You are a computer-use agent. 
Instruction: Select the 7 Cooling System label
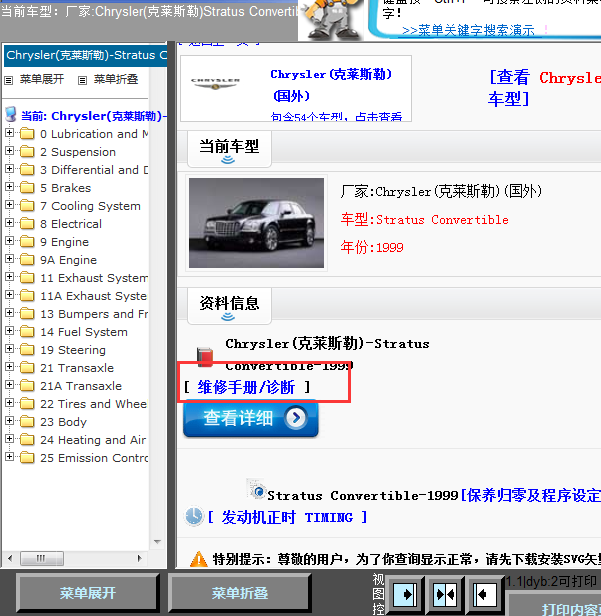point(90,206)
